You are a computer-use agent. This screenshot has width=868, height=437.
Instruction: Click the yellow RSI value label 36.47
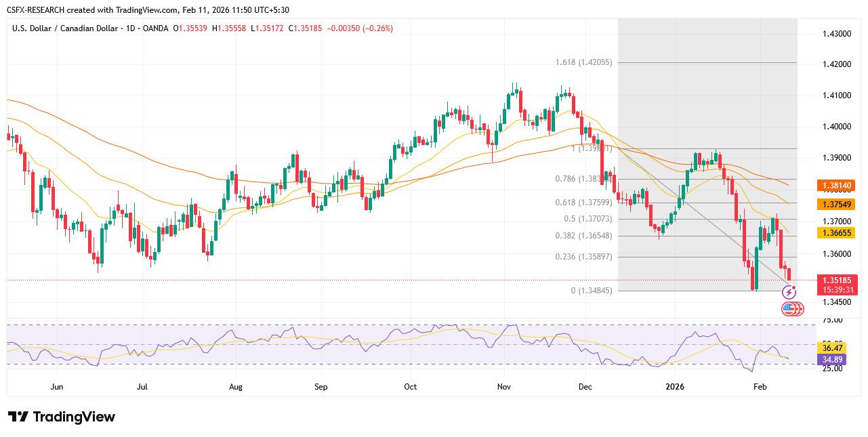831,347
